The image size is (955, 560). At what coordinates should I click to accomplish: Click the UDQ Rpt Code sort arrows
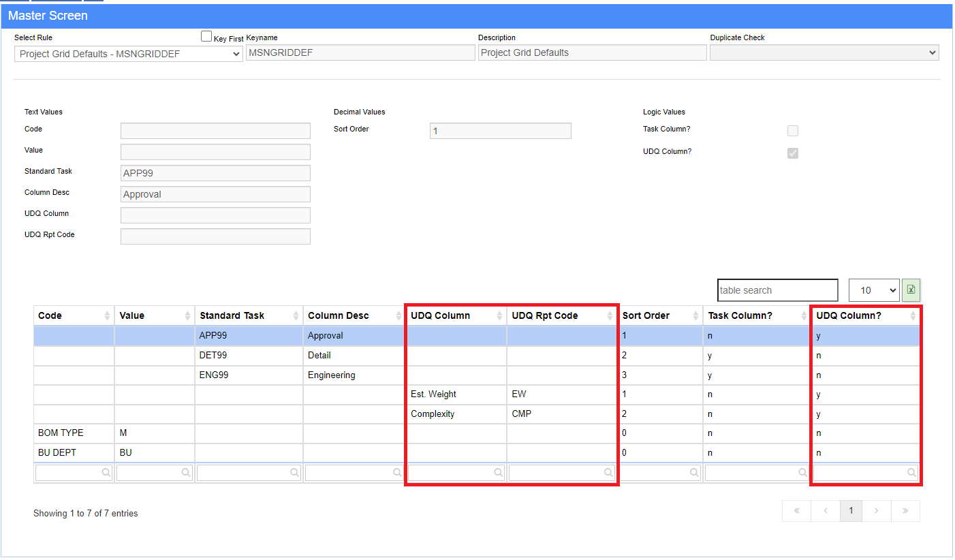click(610, 316)
